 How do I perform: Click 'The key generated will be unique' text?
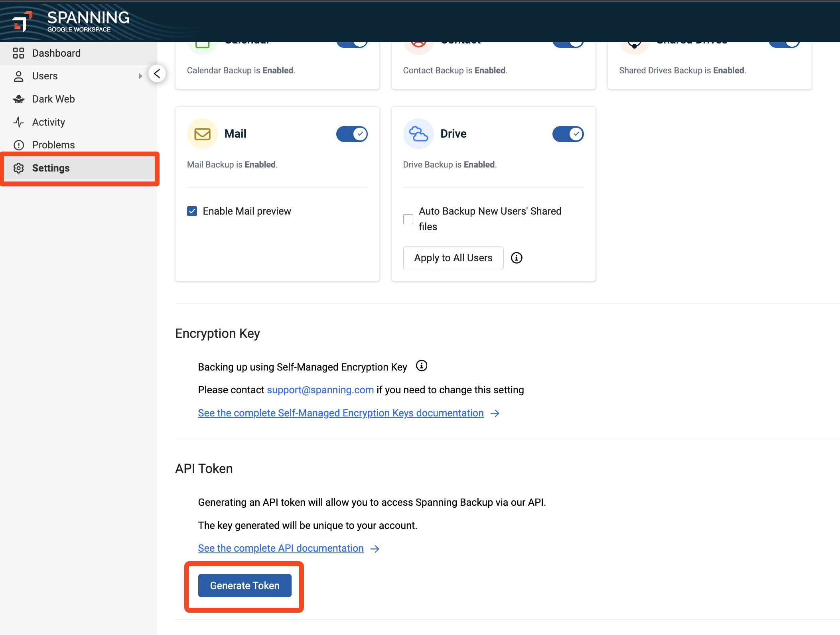[x=308, y=525]
